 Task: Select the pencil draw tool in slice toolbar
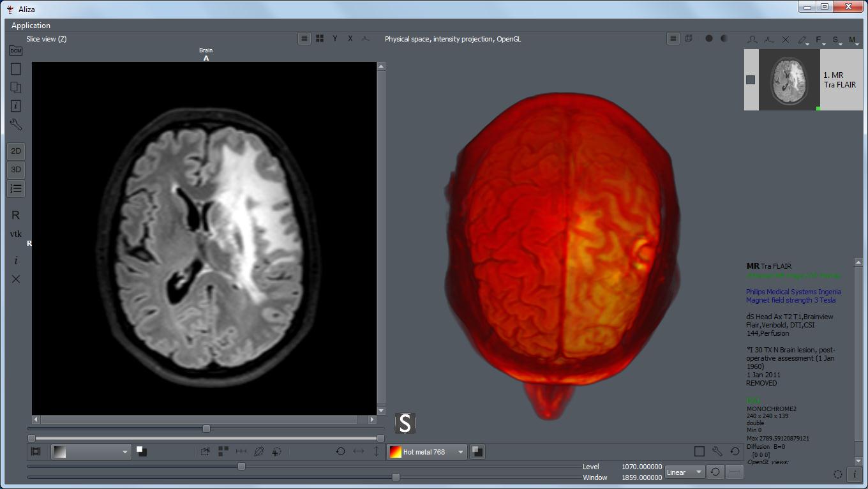[x=258, y=451]
